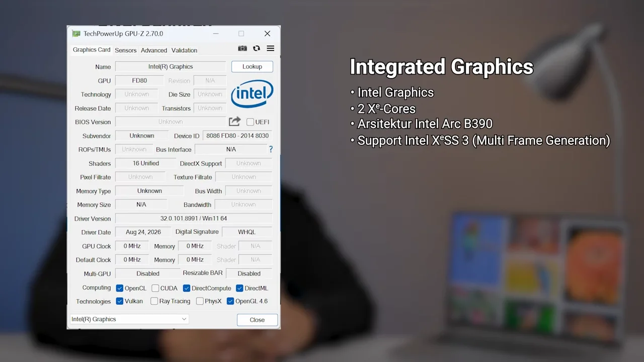Click the Resizable BAR Disabled field

[x=249, y=274]
